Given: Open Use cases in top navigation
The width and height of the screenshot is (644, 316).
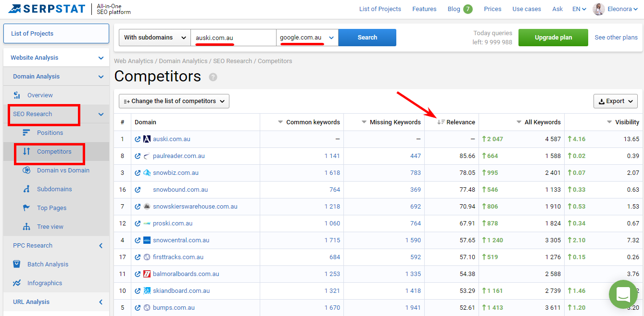Looking at the screenshot, I should point(527,9).
